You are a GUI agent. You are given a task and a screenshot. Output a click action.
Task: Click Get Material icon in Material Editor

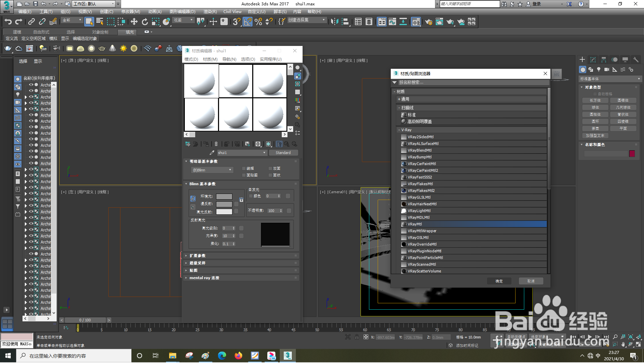[188, 144]
